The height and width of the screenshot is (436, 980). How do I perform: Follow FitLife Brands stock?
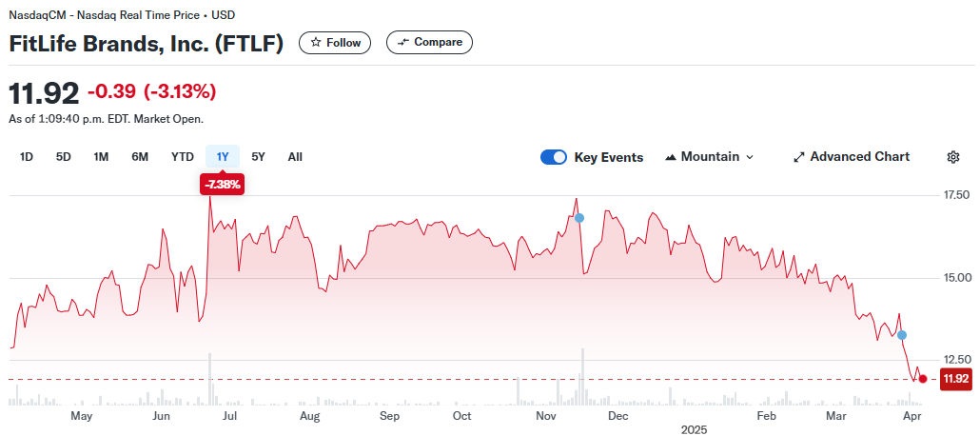(x=335, y=43)
